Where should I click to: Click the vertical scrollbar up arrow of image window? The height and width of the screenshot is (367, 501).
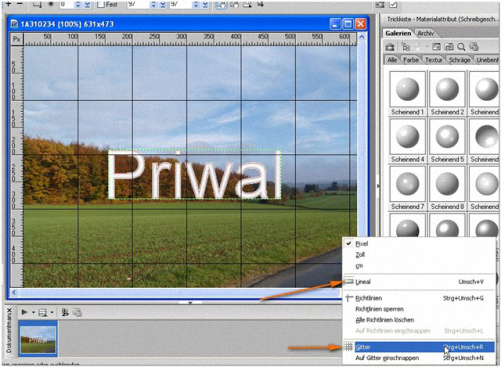[361, 37]
